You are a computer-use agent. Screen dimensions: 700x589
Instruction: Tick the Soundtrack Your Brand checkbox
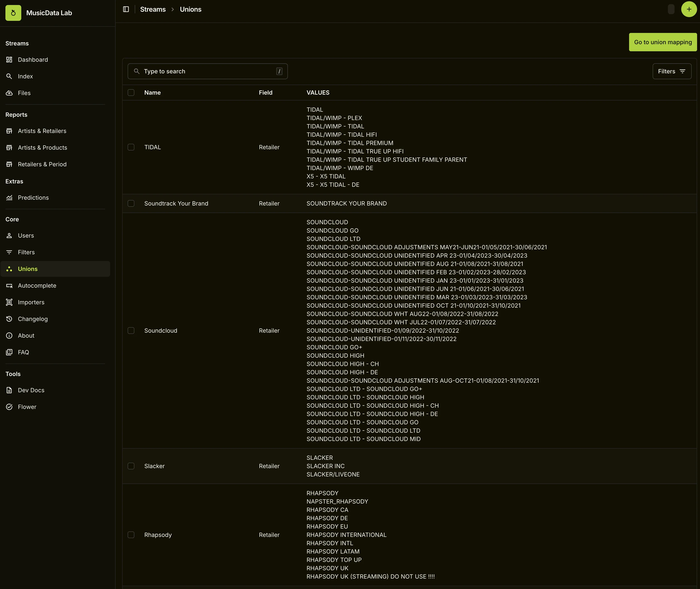[x=131, y=204]
